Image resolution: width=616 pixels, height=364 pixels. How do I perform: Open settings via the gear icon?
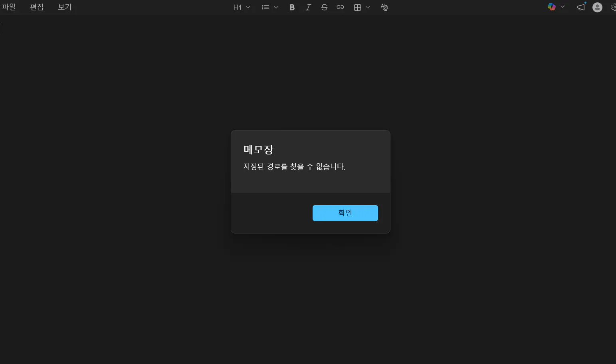(x=614, y=7)
